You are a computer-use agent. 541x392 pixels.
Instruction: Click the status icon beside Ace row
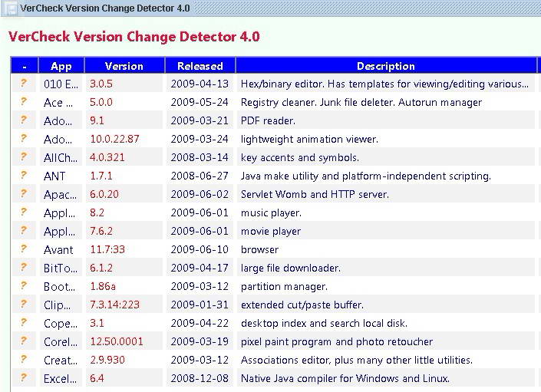pos(24,102)
